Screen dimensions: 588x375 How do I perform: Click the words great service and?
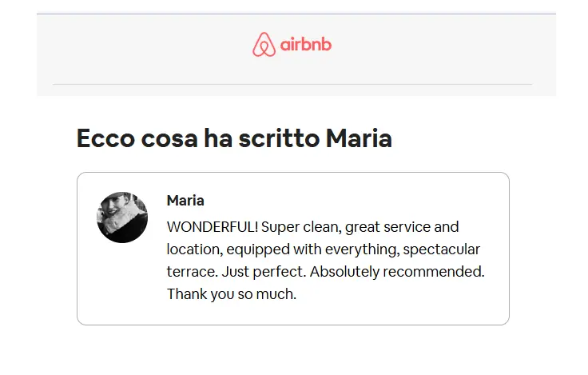tap(402, 227)
